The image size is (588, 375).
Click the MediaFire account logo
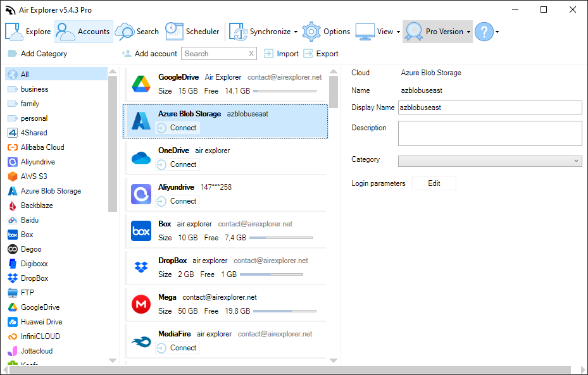click(141, 341)
